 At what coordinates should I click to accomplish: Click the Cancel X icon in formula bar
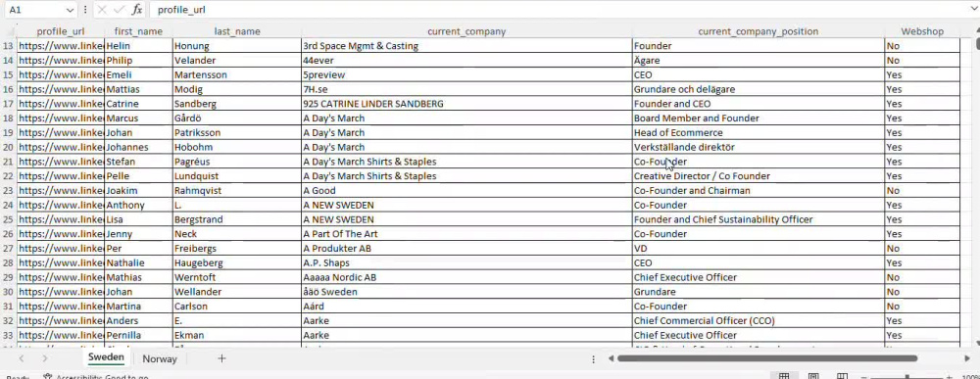click(x=103, y=10)
